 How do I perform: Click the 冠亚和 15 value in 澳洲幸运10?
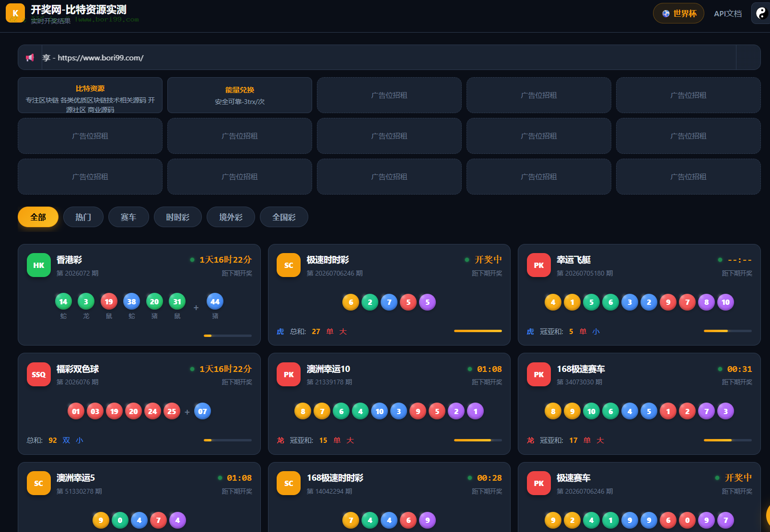pos(323,440)
